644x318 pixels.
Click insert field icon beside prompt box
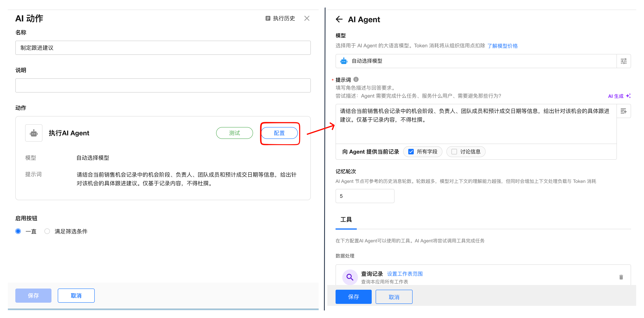coord(624,111)
